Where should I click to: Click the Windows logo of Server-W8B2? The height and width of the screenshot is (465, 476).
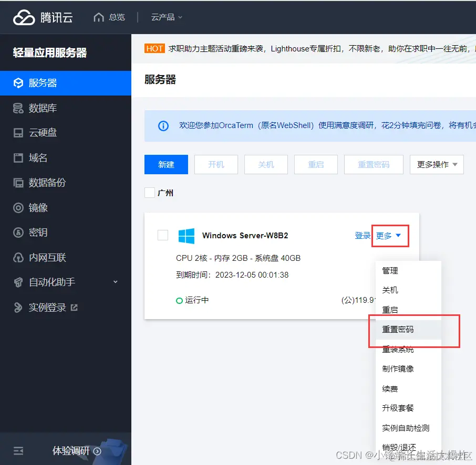(x=187, y=236)
